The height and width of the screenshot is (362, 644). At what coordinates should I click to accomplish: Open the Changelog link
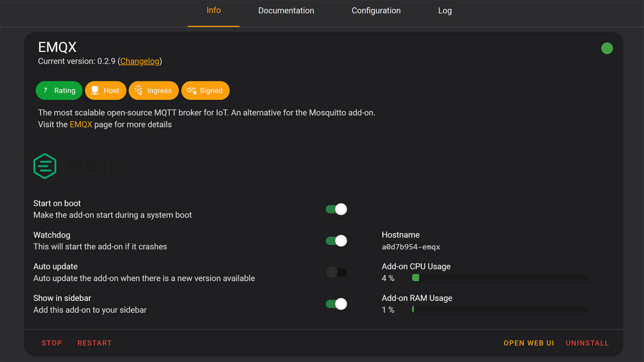pos(140,61)
